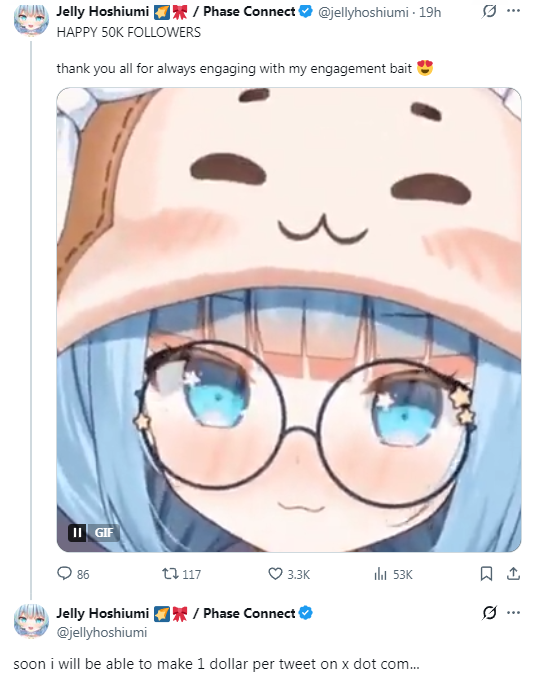Image resolution: width=537 pixels, height=687 pixels.
Task: Open the @jellyhoshiumi handle in the first tweet
Action: (x=363, y=12)
